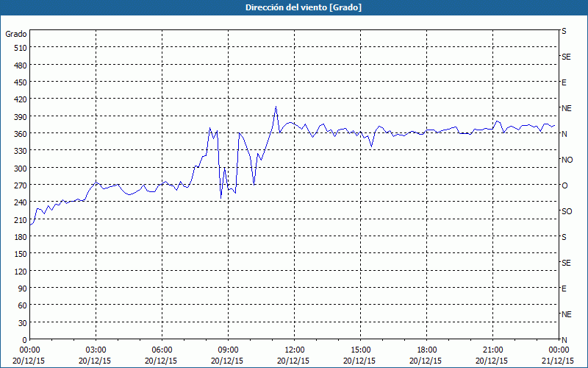Image resolution: width=588 pixels, height=368 pixels.
Task: Click the blue line's sharp dip just before 09:00
Action: [x=221, y=197]
